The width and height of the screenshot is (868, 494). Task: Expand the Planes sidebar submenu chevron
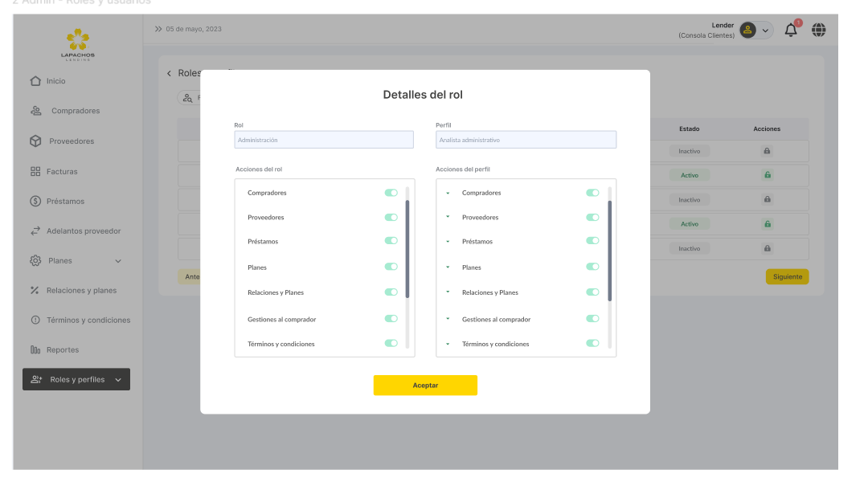[118, 261]
